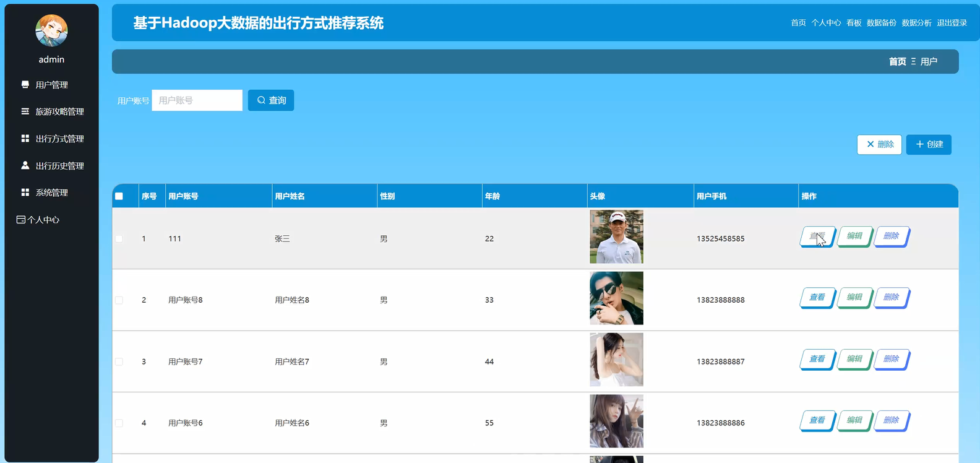Toggle the select-all checkbox in table header
Viewport: 980px width, 463px height.
[119, 196]
